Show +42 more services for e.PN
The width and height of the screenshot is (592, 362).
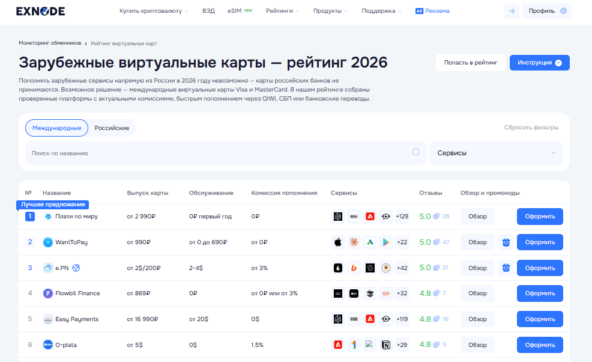tap(402, 268)
